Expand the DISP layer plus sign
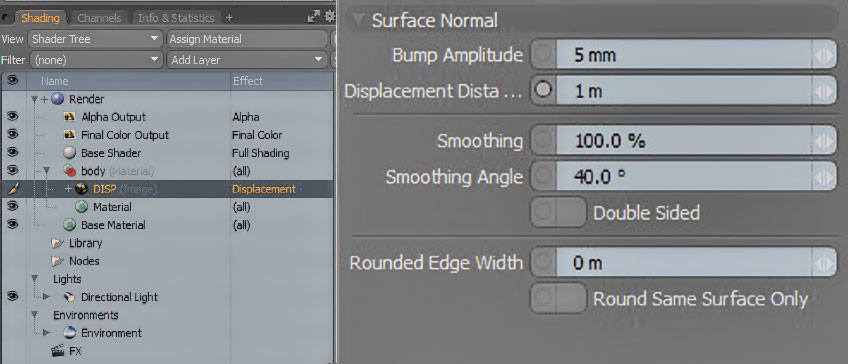 coord(68,189)
